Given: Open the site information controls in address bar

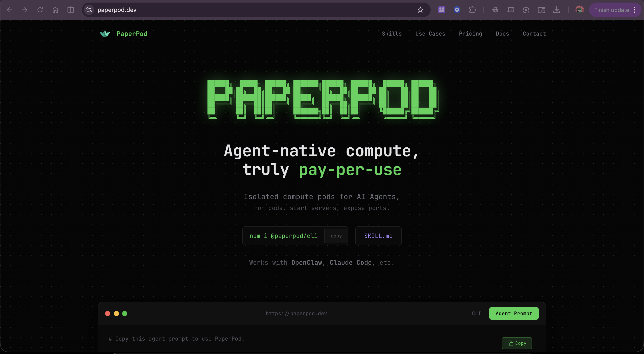Looking at the screenshot, I should tap(89, 10).
